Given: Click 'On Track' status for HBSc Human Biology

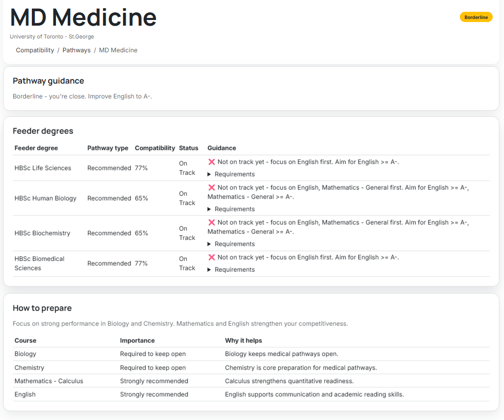Looking at the screenshot, I should point(187,198).
